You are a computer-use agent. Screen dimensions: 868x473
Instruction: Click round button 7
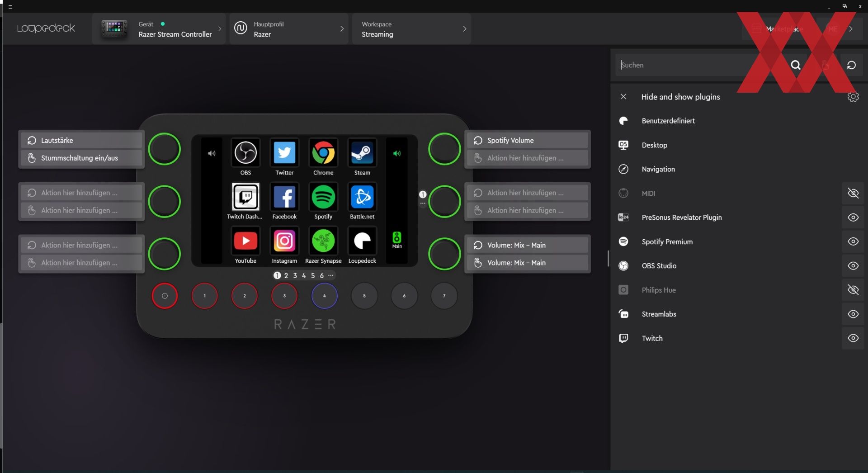pyautogui.click(x=444, y=296)
